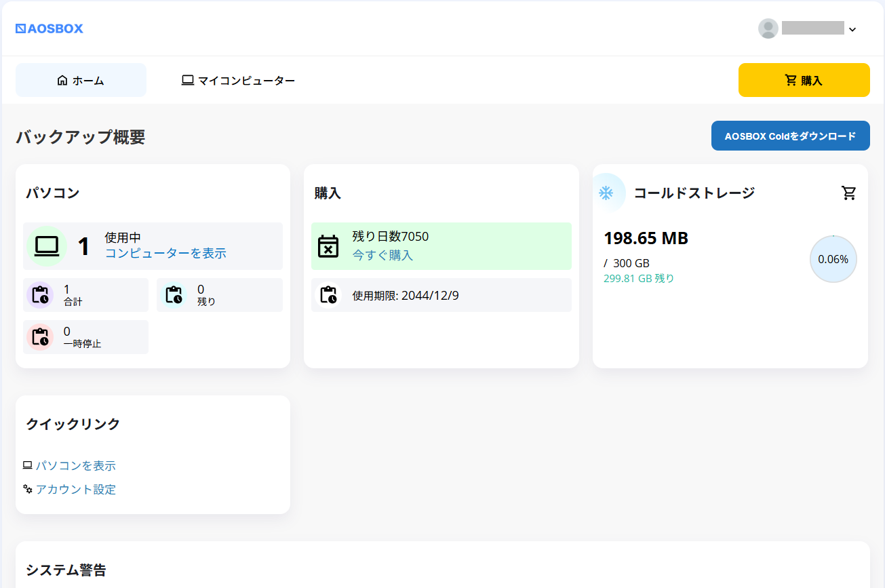Click the red 一時停止 clipboard icon
Screen dimensions: 885x588
tap(40, 337)
